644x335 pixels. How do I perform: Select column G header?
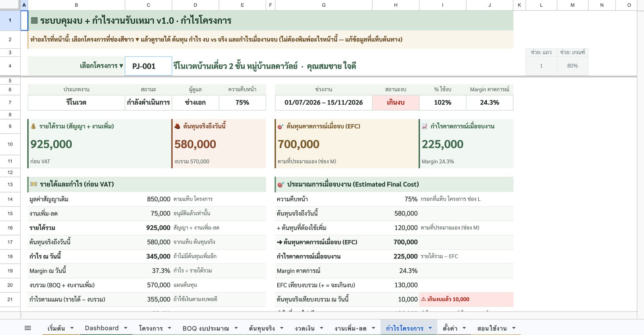(x=324, y=5)
